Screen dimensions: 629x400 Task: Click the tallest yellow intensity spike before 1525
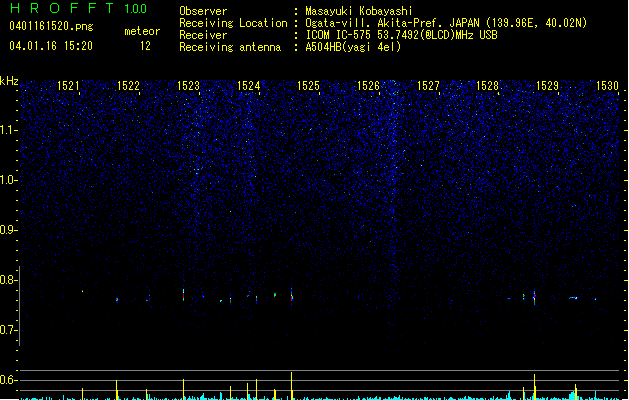coord(292,386)
